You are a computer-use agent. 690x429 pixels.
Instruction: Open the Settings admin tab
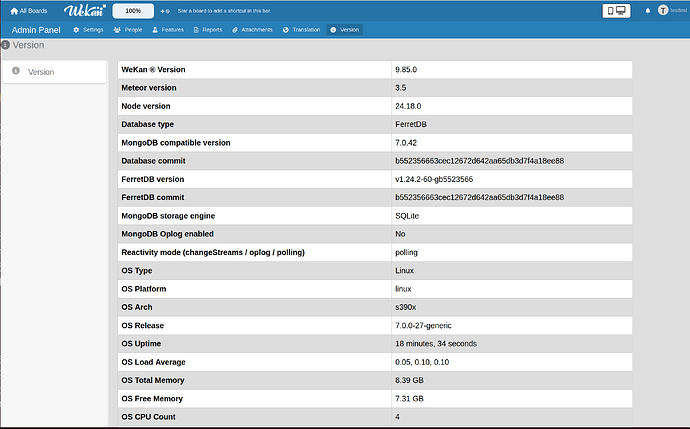click(x=88, y=30)
